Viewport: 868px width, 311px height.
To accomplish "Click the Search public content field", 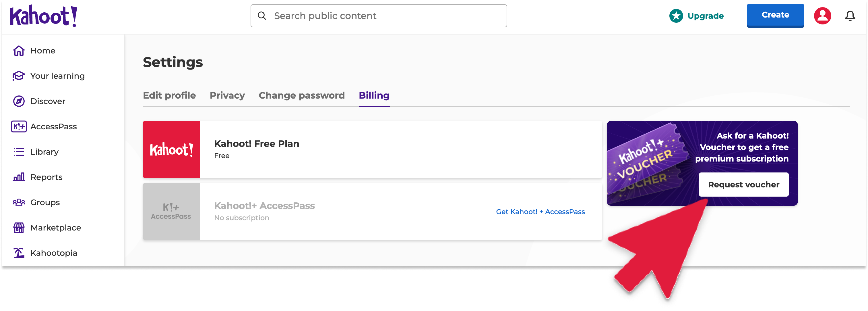I will pos(379,16).
